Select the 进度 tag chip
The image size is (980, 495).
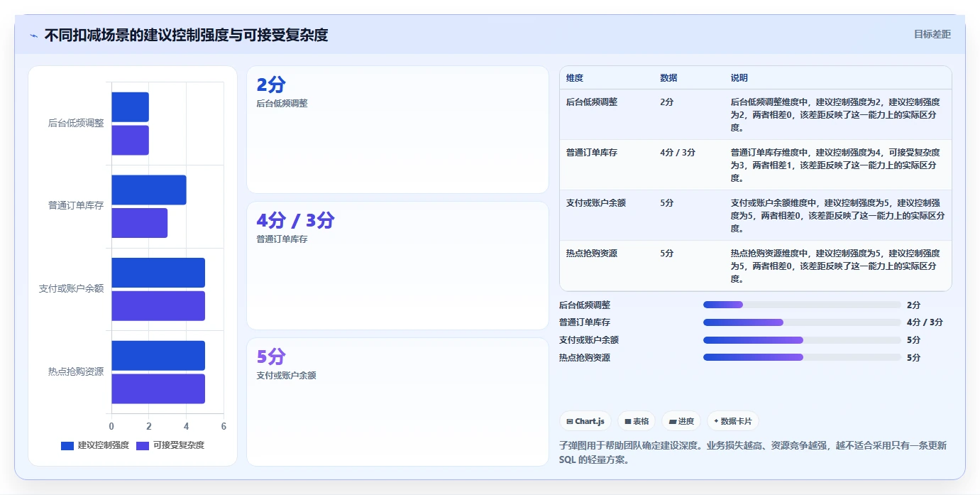[681, 421]
